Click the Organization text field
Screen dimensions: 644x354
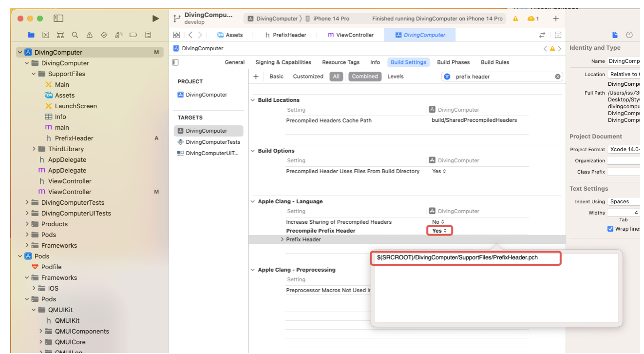point(624,160)
